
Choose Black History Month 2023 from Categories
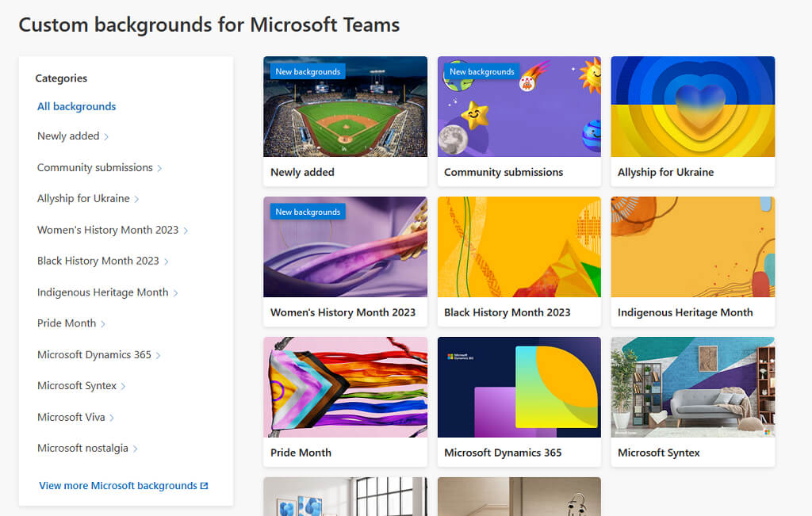point(98,261)
